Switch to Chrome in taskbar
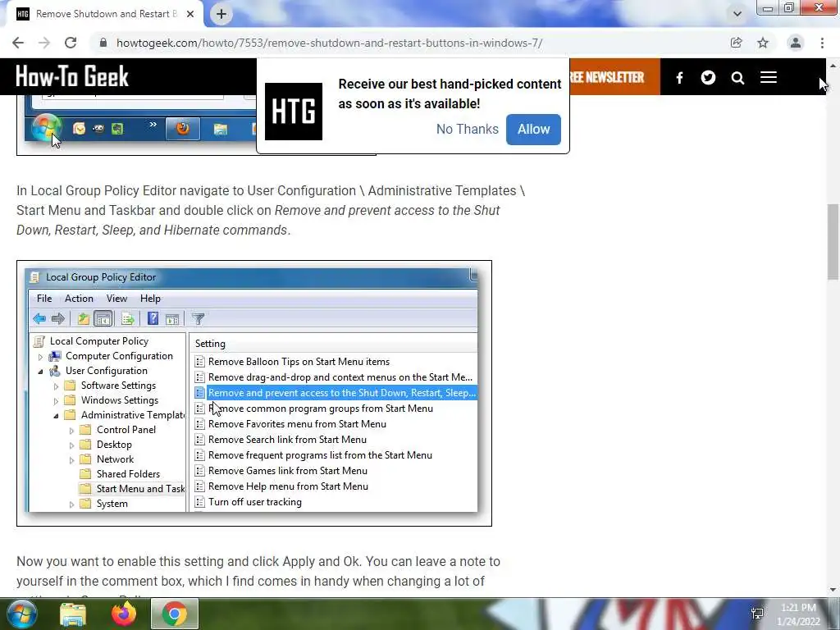The width and height of the screenshot is (840, 630). coord(175,614)
